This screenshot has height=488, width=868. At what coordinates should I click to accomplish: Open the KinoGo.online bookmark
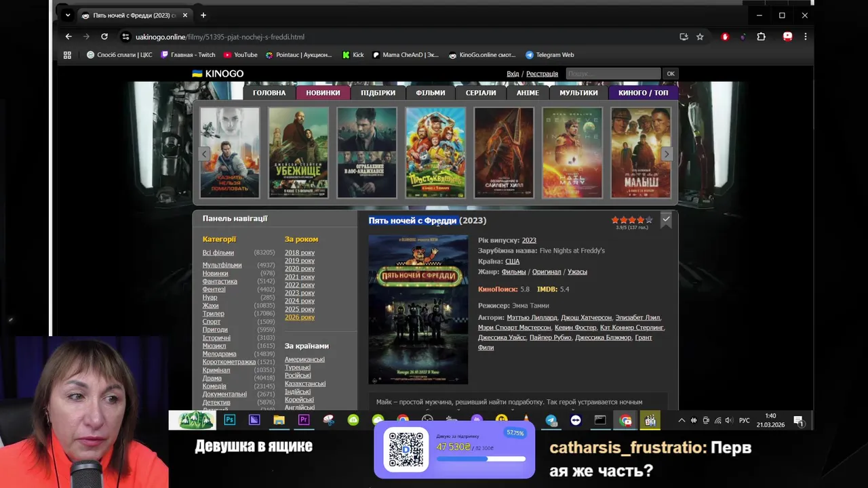pos(482,55)
